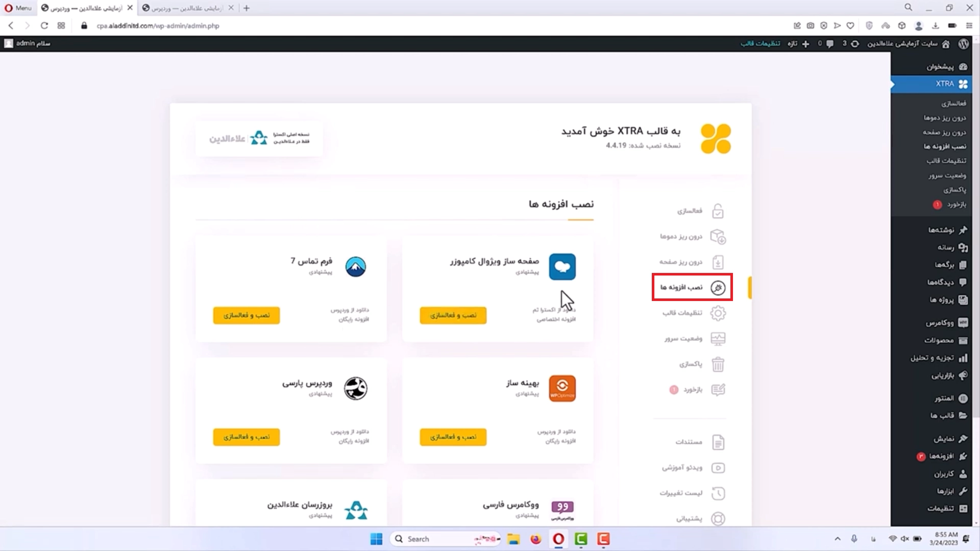Click the Aladdin original version banner

(259, 139)
